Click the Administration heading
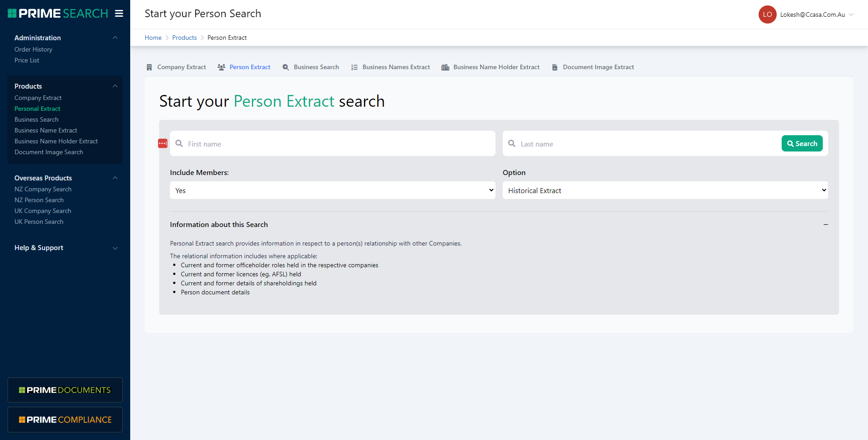Image resolution: width=868 pixels, height=440 pixels. pos(38,38)
